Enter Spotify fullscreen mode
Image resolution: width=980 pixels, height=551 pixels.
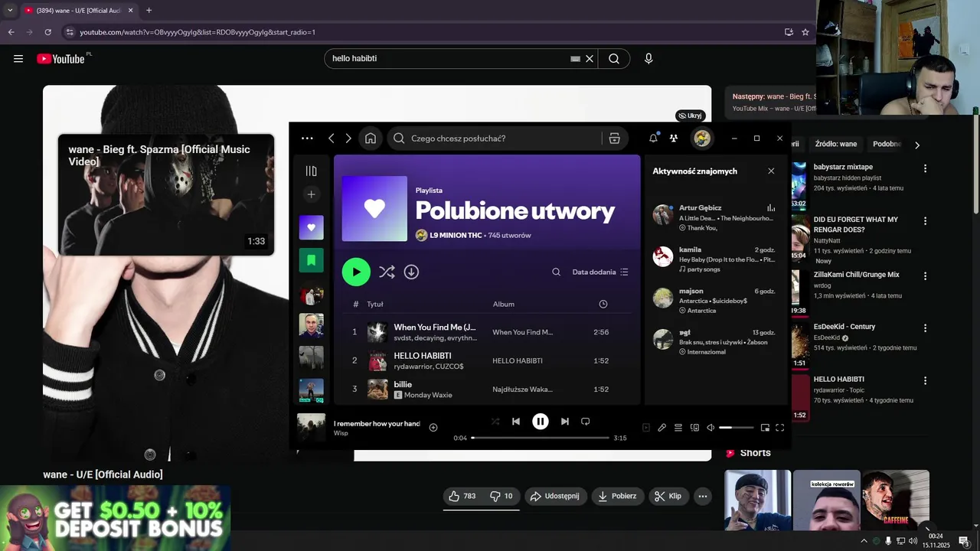click(780, 428)
